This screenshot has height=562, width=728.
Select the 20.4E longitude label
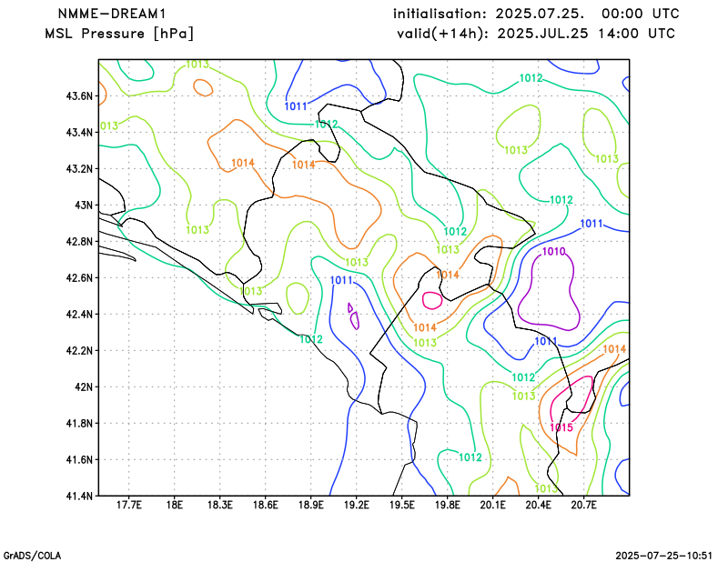[539, 505]
